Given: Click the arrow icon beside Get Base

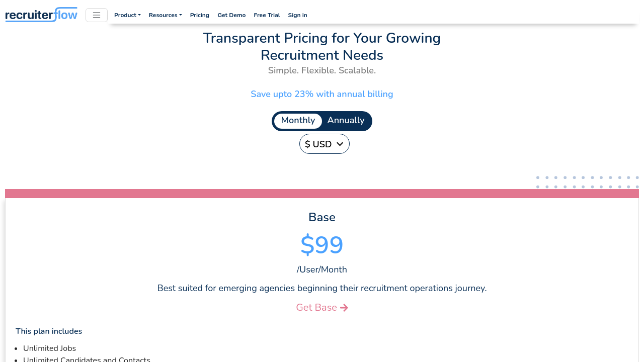Looking at the screenshot, I should [x=344, y=308].
